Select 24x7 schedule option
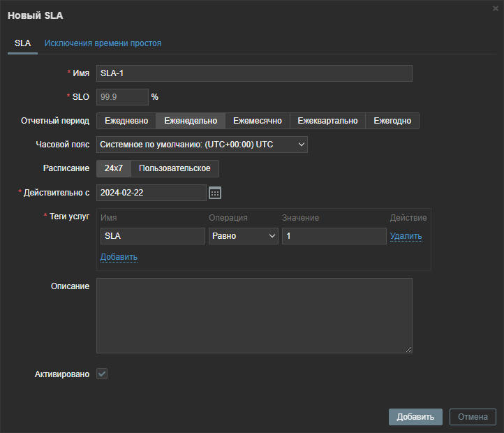The image size is (504, 433). [x=113, y=168]
